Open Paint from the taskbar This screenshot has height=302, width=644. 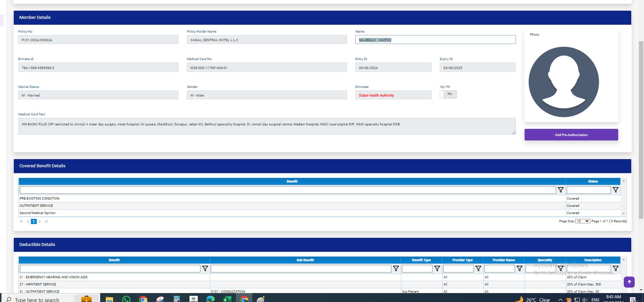coord(261,299)
